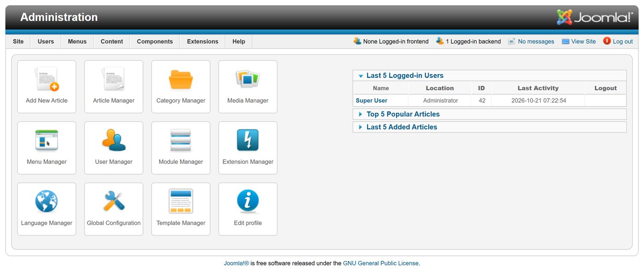Image resolution: width=644 pixels, height=276 pixels.
Task: Click the logged-in backend users icon
Action: 440,41
